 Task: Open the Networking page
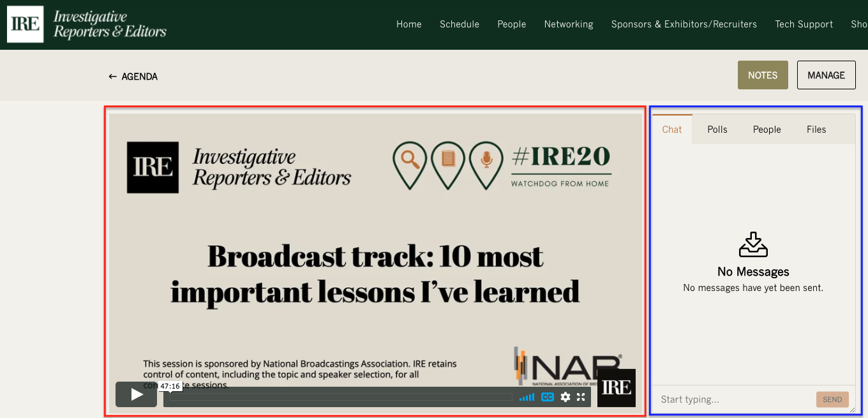pos(569,24)
